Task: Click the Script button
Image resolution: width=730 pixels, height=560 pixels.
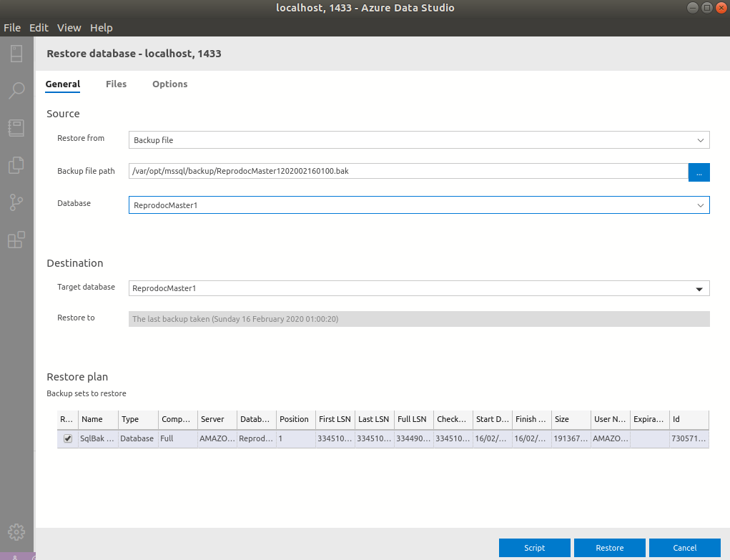Action: coord(534,547)
